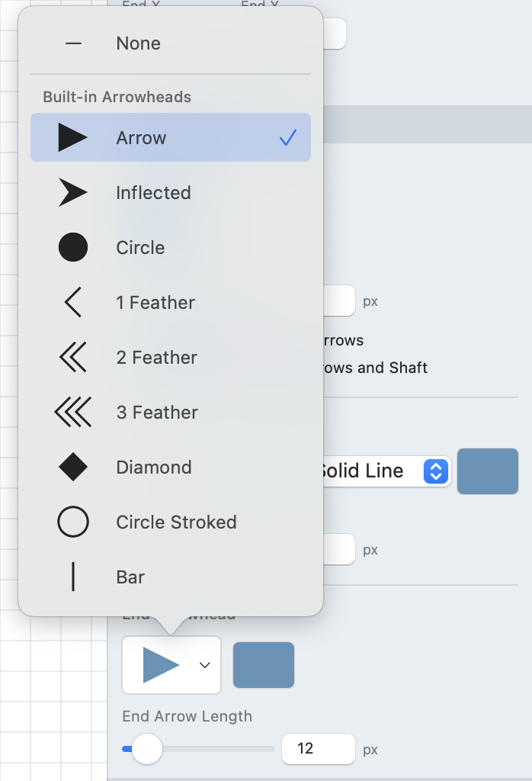
Task: Click the End Arrow Length slider handle
Action: [x=146, y=749]
